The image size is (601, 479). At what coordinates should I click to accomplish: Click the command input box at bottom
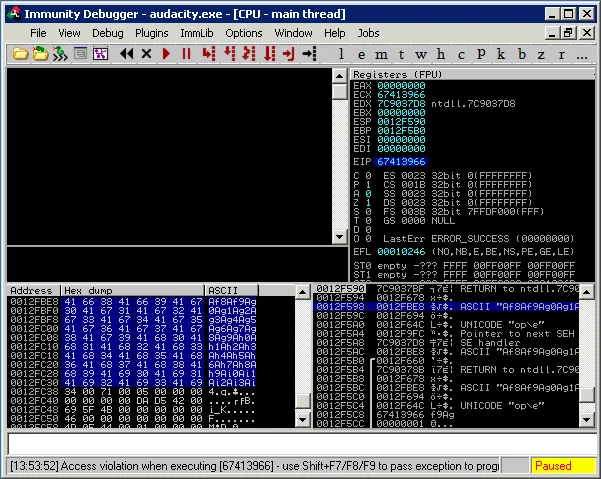[300, 442]
